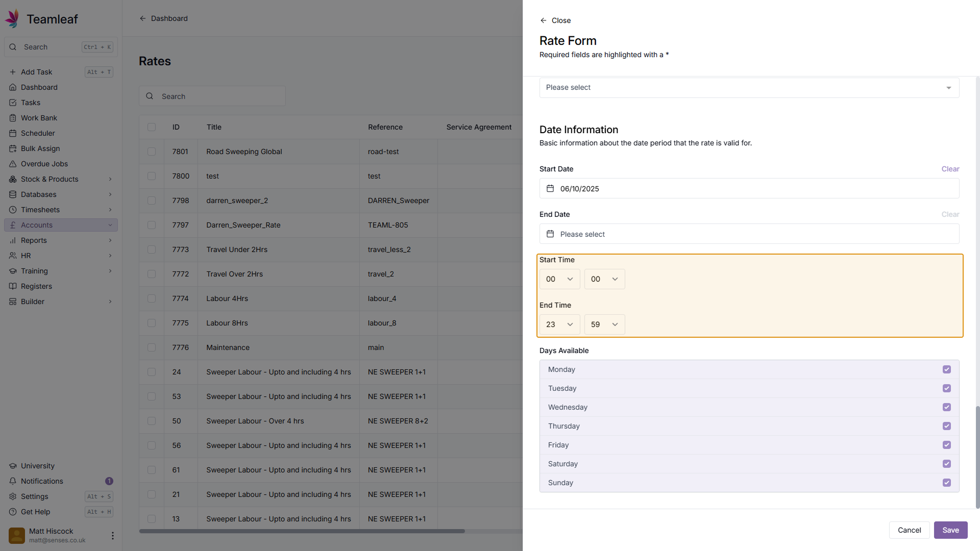Click the Scheduler calendar icon in sidebar

pyautogui.click(x=13, y=133)
